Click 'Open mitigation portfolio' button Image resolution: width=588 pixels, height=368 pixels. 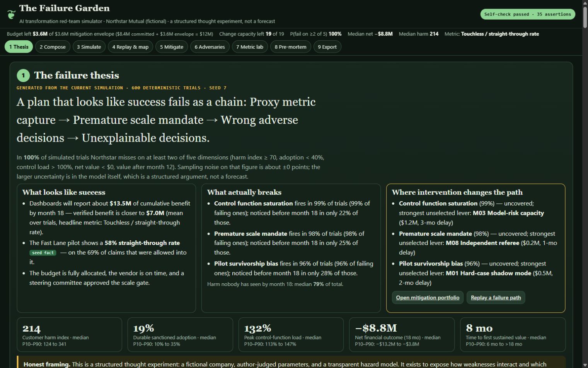[428, 298]
